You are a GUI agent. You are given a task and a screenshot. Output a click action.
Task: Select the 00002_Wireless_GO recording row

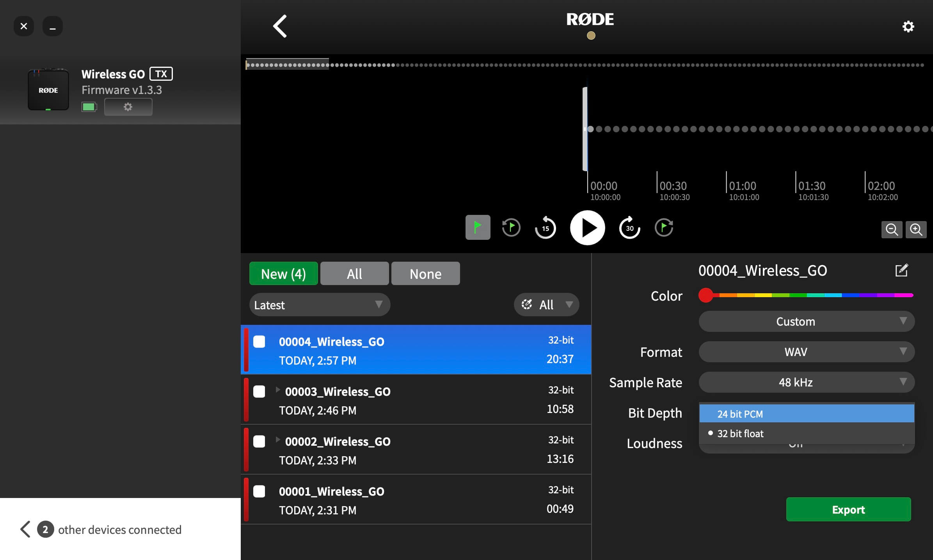[416, 450]
